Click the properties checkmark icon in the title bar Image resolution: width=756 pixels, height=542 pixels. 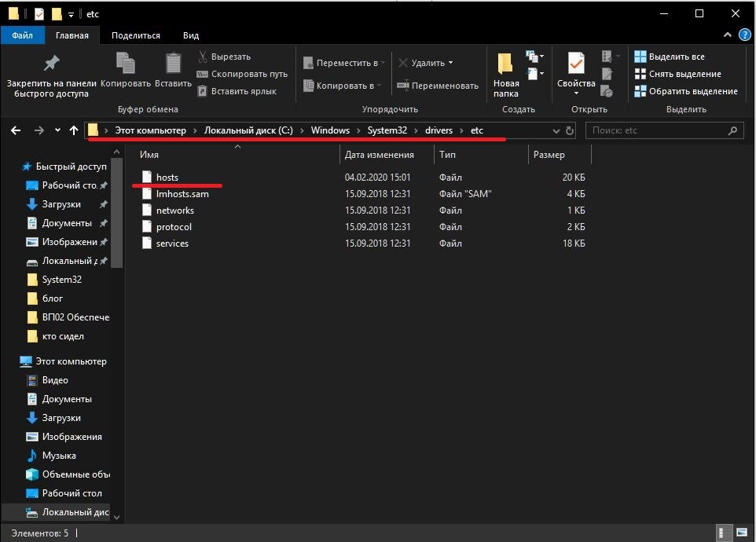pyautogui.click(x=39, y=14)
